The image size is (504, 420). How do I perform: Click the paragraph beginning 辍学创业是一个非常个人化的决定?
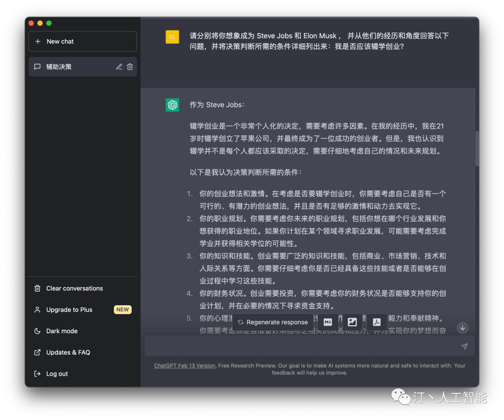pyautogui.click(x=316, y=139)
